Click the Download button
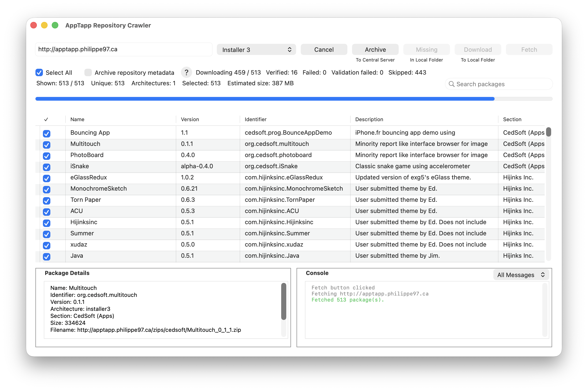Image resolution: width=588 pixels, height=391 pixels. [478, 50]
